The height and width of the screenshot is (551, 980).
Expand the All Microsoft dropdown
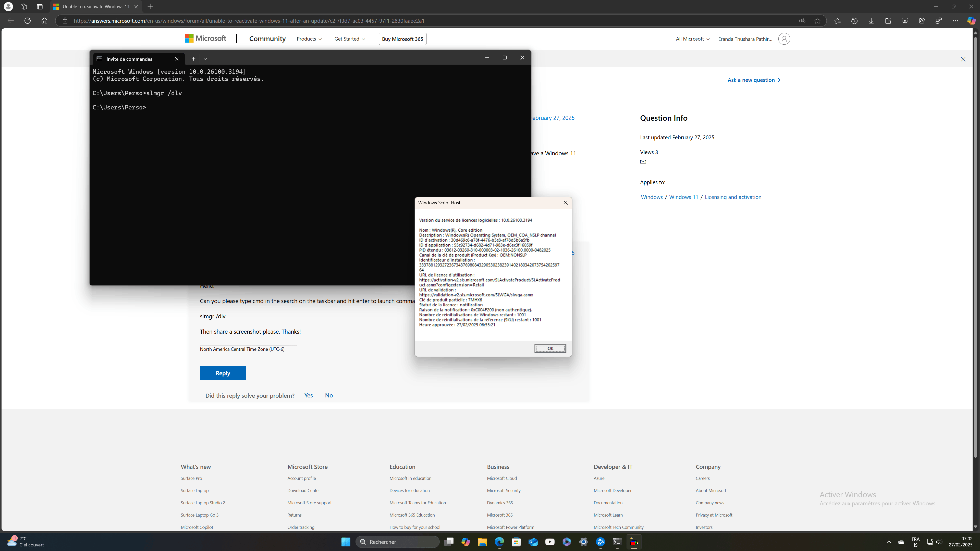click(692, 39)
